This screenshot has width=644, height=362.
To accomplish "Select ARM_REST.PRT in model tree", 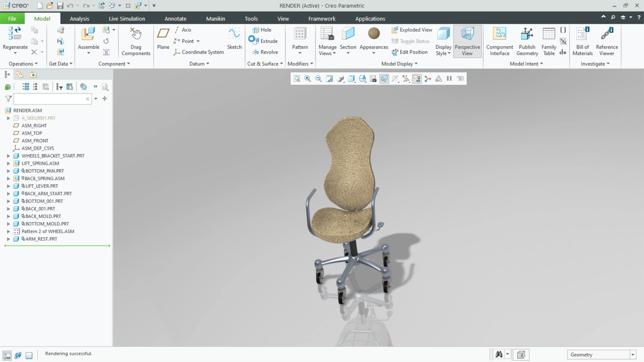I will (x=41, y=239).
